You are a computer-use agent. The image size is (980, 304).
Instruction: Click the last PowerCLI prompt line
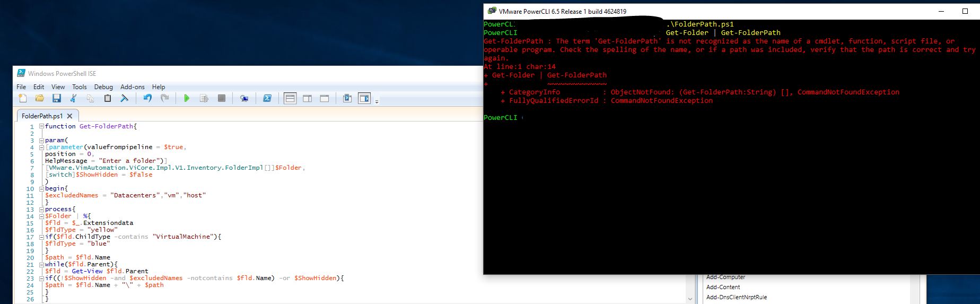pyautogui.click(x=503, y=118)
